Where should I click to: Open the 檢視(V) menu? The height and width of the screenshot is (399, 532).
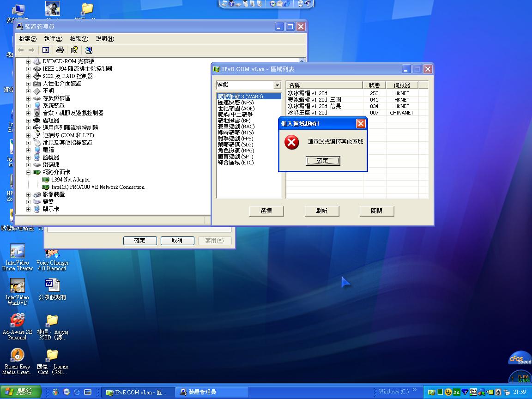point(79,39)
